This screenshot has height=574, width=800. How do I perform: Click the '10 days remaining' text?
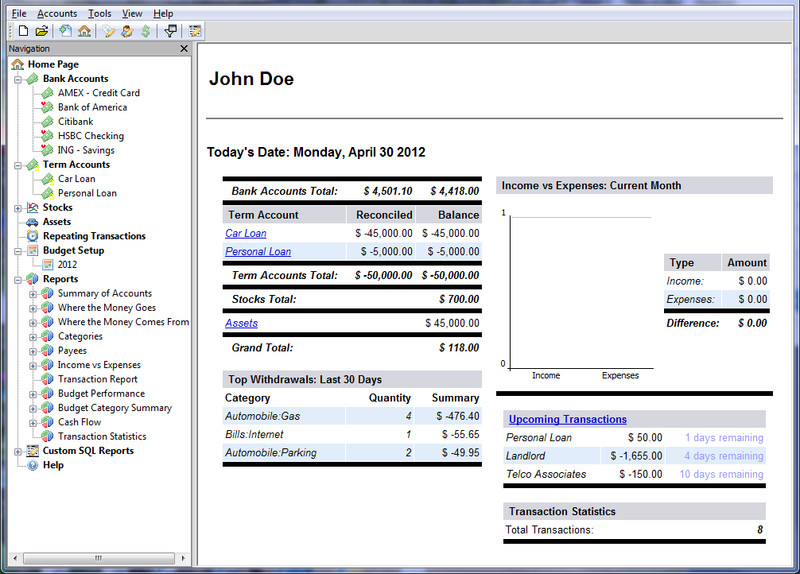721,474
